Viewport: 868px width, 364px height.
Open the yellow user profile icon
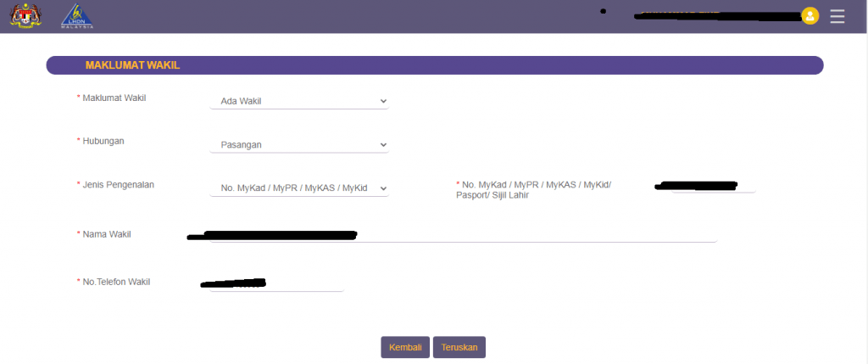coord(810,16)
